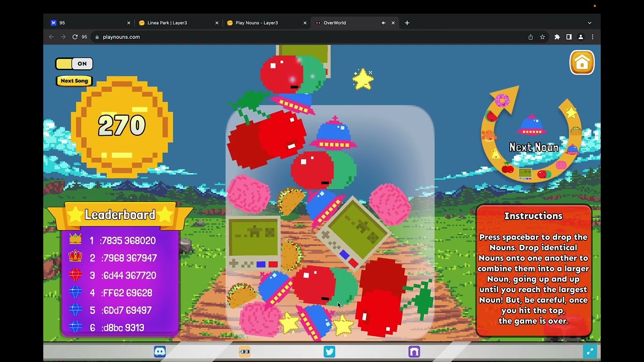The height and width of the screenshot is (362, 644).
Task: View site info via the lock icon
Action: pos(97,37)
